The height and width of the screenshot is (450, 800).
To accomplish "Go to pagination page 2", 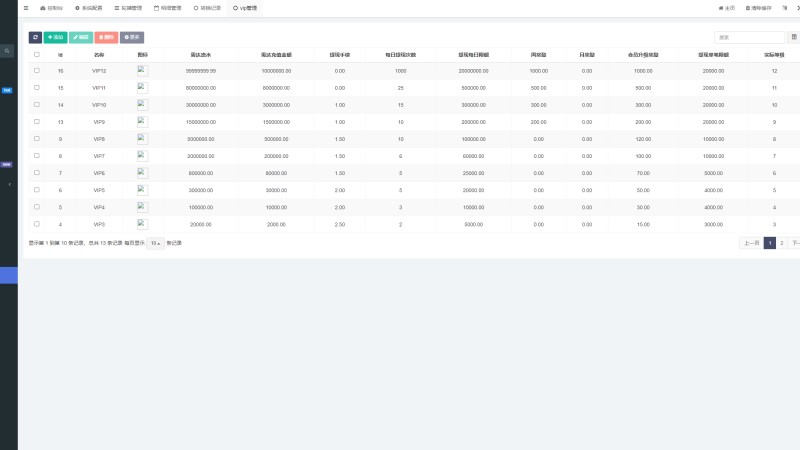I will [x=781, y=243].
